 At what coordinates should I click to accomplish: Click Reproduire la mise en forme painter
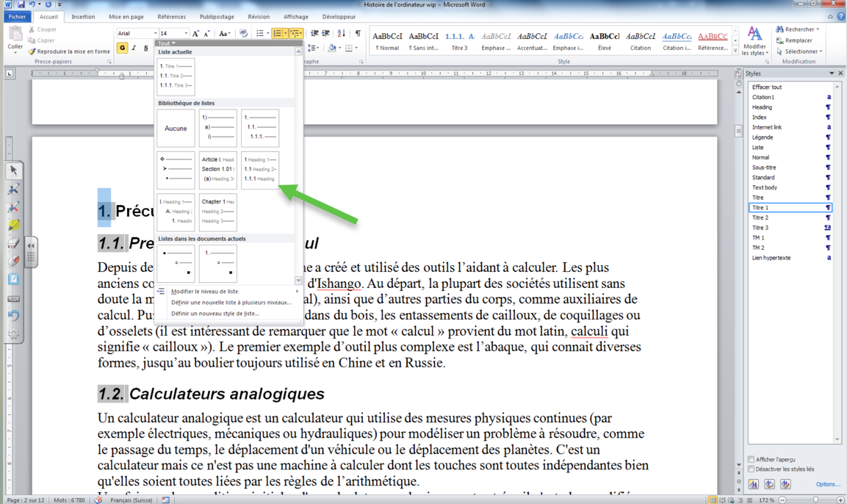(x=68, y=51)
